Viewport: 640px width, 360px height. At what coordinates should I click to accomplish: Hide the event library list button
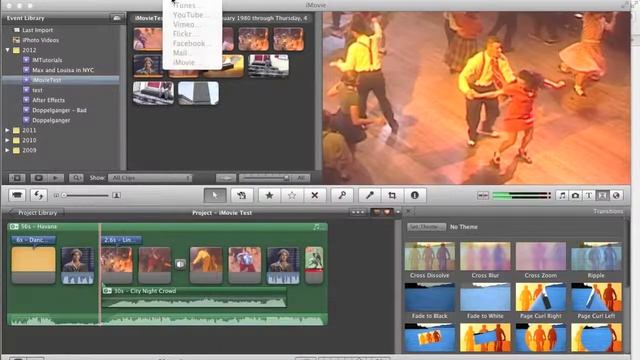(17, 178)
